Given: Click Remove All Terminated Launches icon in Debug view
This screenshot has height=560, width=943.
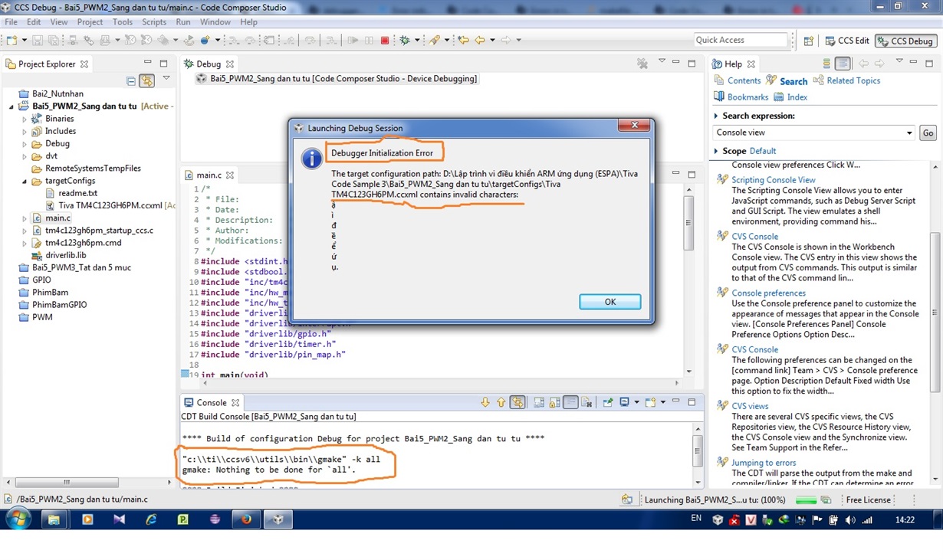Looking at the screenshot, I should [642, 64].
